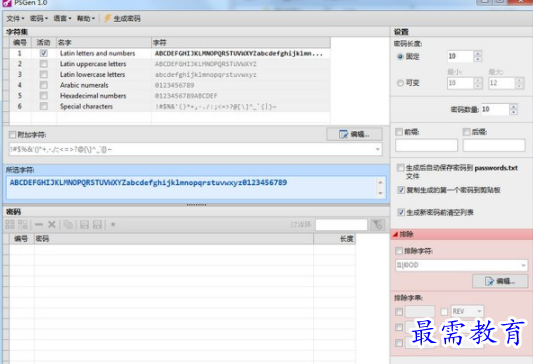Click the 编辑 button for additional characters
Image resolution: width=533 pixels, height=364 pixels.
[354, 134]
